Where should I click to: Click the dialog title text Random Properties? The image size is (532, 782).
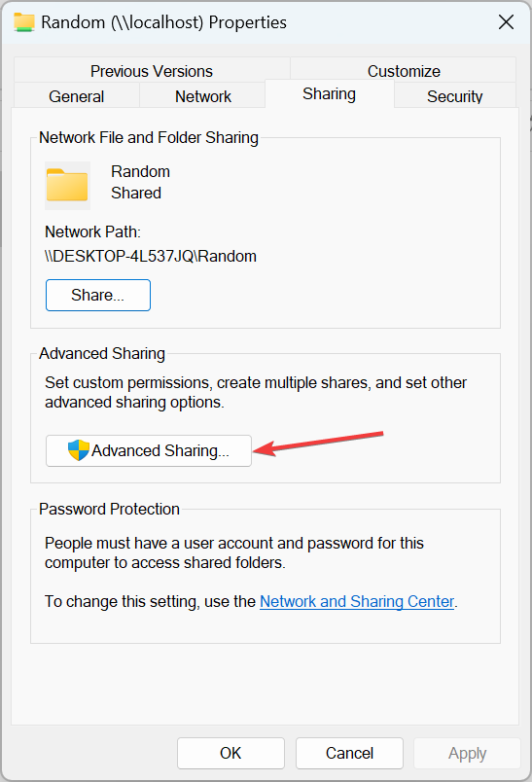(163, 22)
